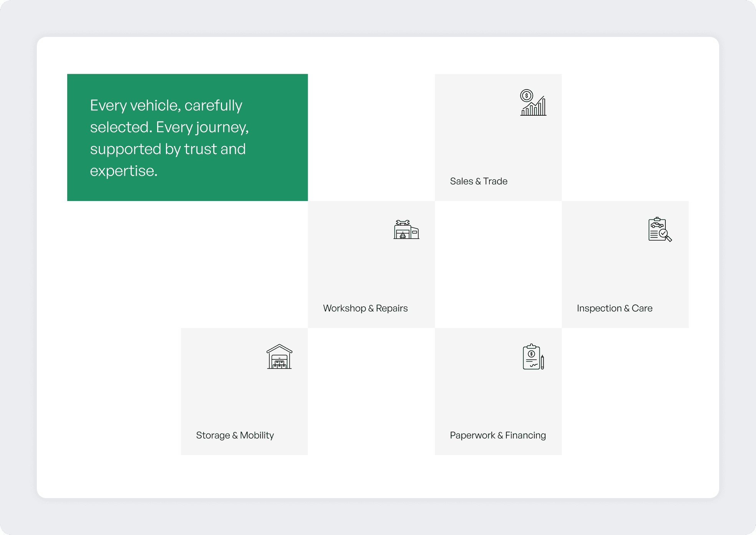
Task: Open Paperwork & Financing label link
Action: tap(497, 435)
